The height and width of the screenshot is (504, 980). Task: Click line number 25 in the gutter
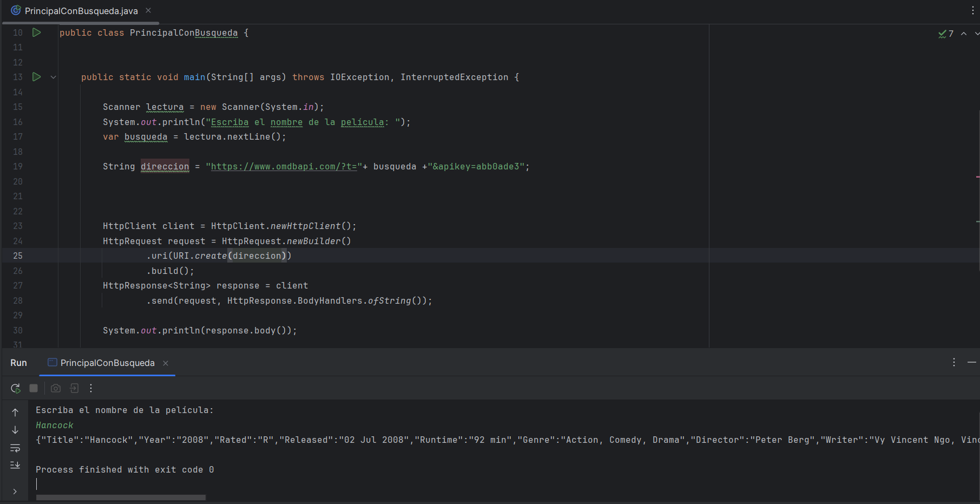click(x=18, y=256)
